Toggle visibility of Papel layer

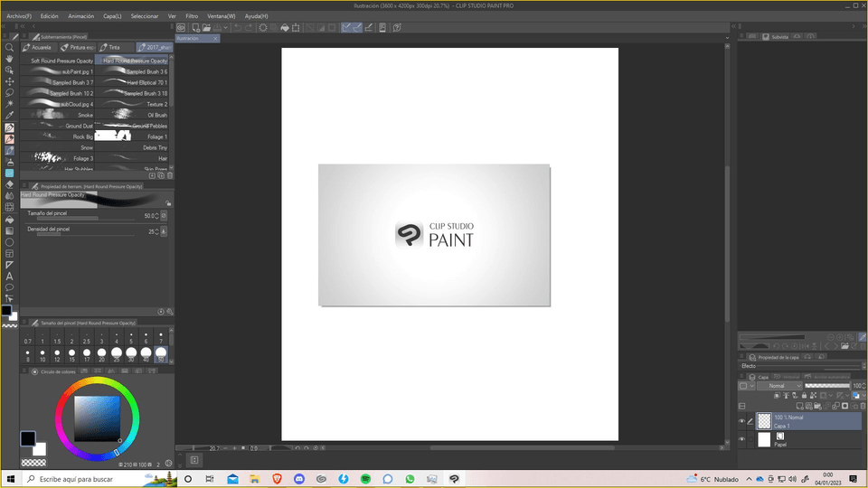pos(741,439)
